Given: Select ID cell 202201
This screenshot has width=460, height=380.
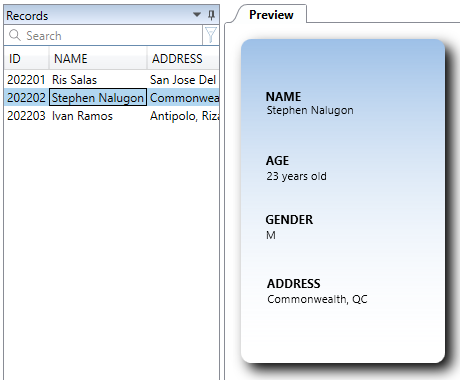Looking at the screenshot, I should (x=26, y=80).
